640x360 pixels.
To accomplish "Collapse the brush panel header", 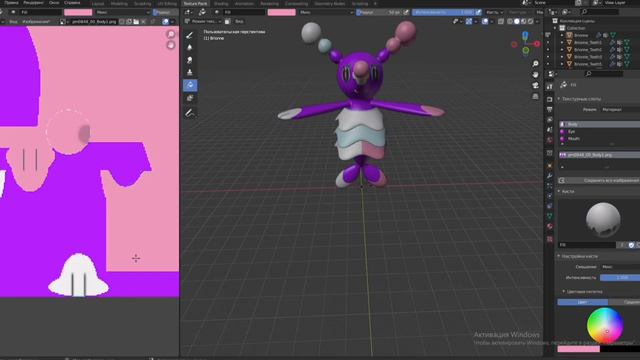I will tap(567, 191).
